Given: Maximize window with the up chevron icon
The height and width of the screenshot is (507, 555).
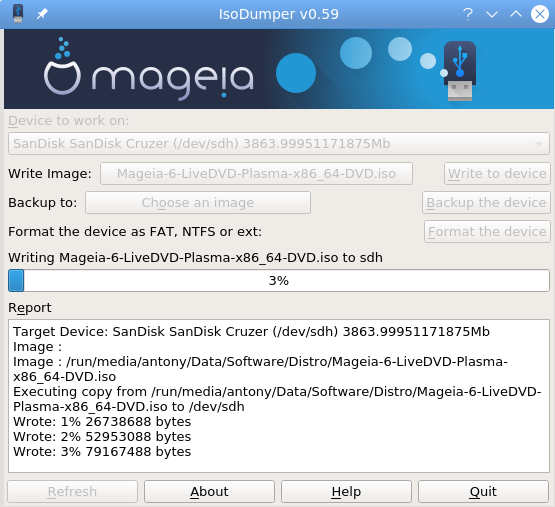Looking at the screenshot, I should click(x=516, y=14).
